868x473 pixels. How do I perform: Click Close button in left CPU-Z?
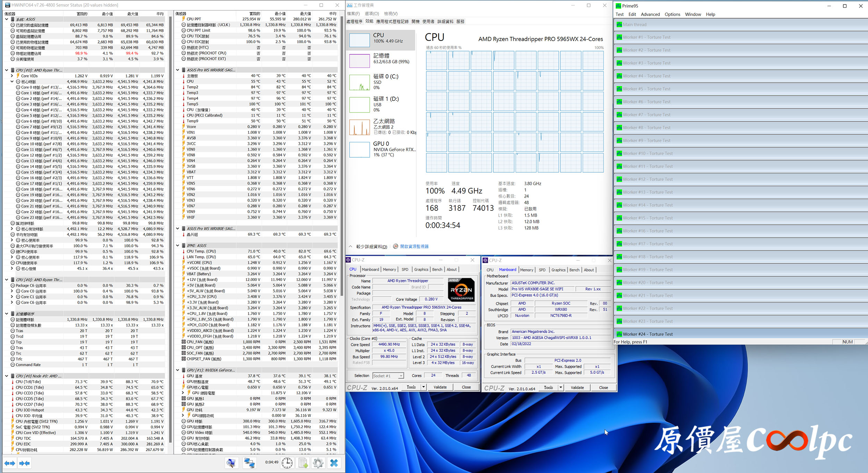pyautogui.click(x=466, y=387)
